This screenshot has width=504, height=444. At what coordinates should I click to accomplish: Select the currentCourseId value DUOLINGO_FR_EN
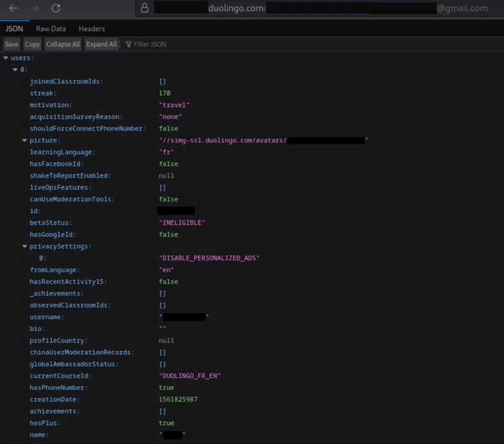(189, 376)
